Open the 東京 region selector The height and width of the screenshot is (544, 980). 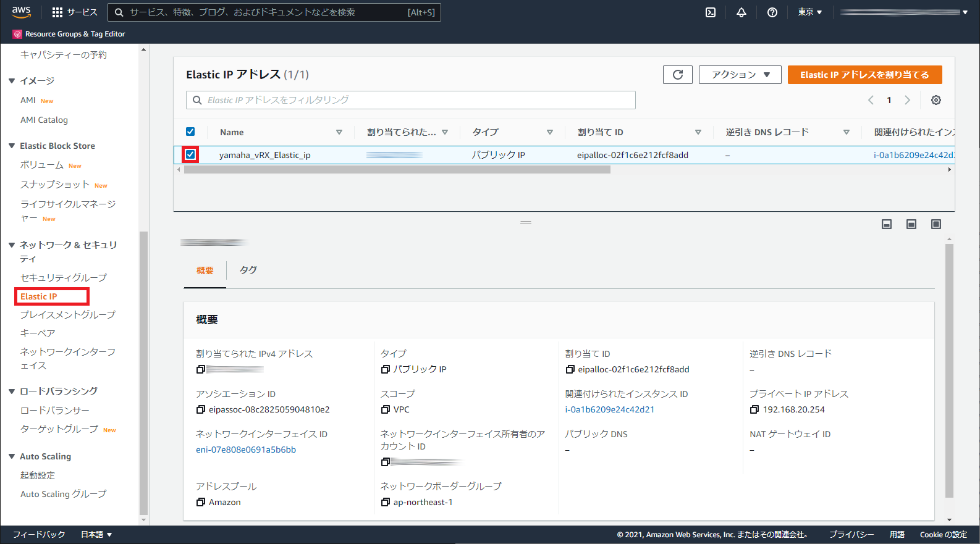point(809,12)
